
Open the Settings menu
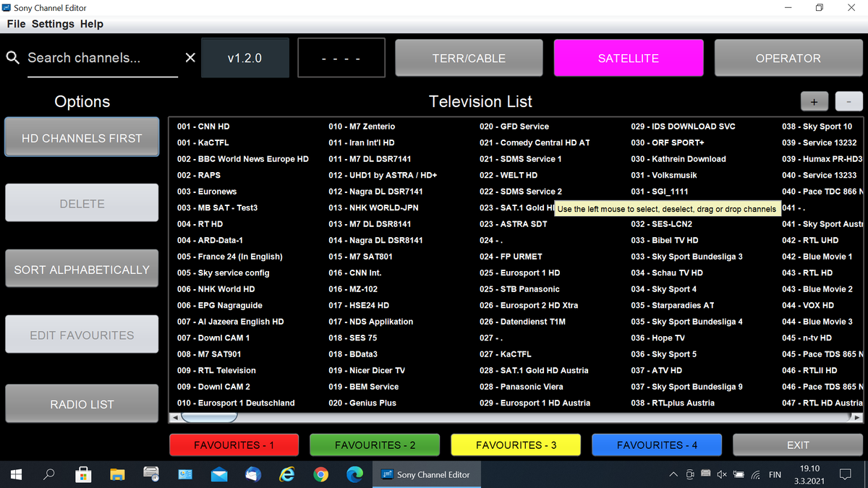[53, 24]
